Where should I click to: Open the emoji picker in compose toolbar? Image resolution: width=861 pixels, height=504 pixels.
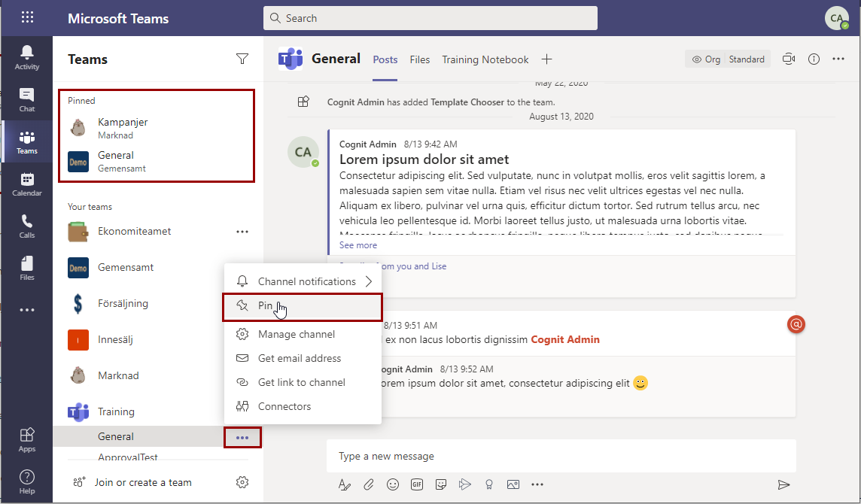(393, 484)
